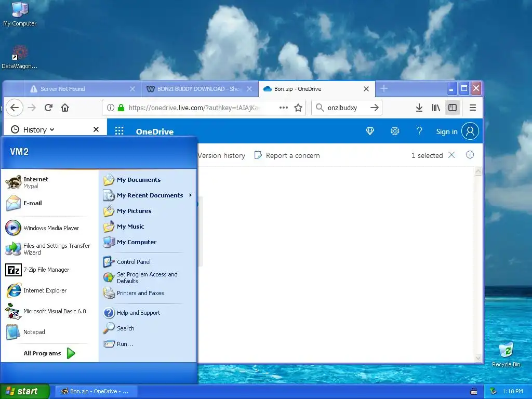Close the Bon.zip OneDrive tab
The image size is (532, 399).
click(366, 89)
